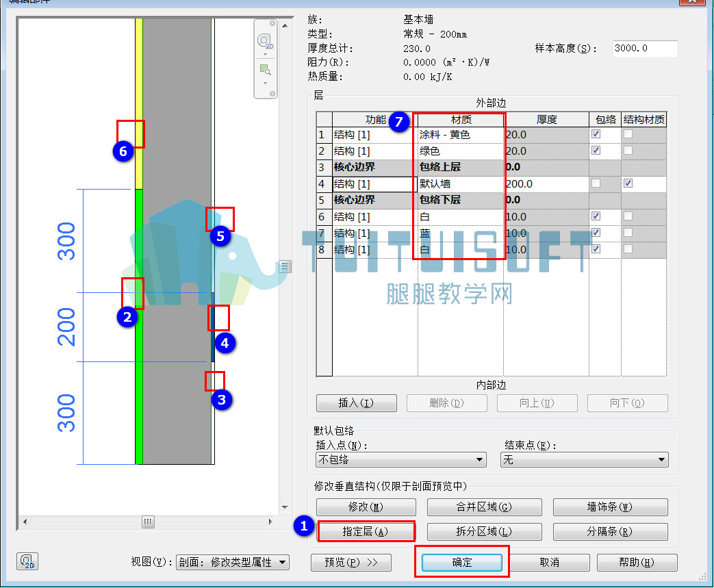Click the 2D steering wheel icon in preview
The height and width of the screenshot is (588, 714).
(x=265, y=41)
